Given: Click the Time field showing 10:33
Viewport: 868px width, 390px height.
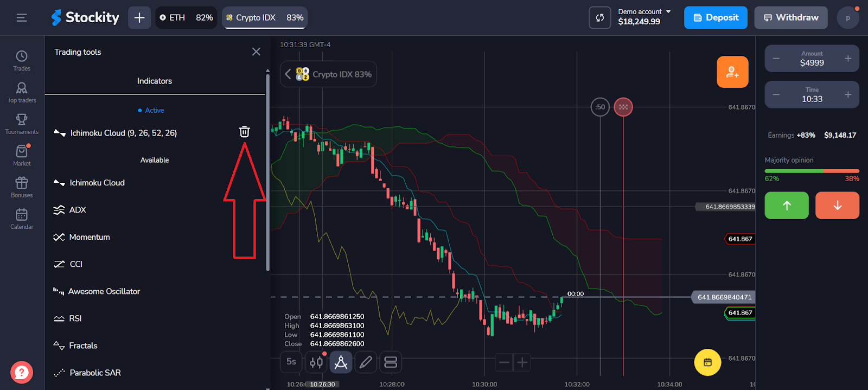Looking at the screenshot, I should coord(812,95).
